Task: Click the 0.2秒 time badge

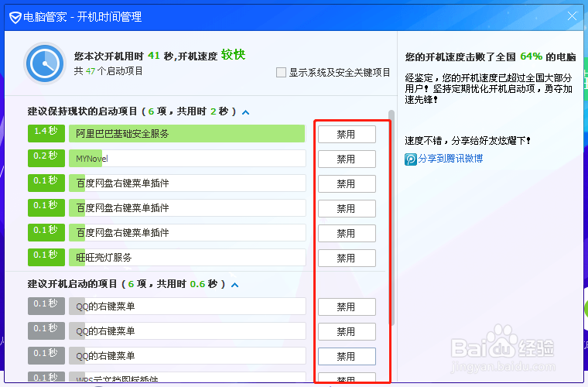Action: 46,158
